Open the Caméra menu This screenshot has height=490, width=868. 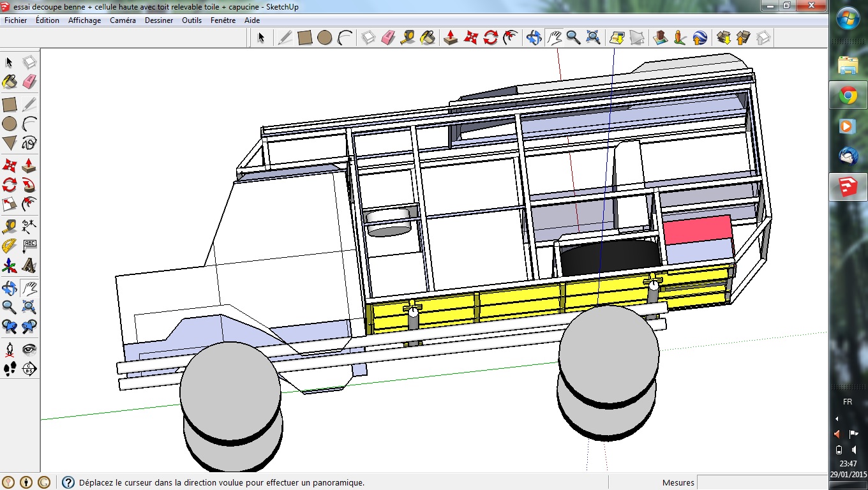(123, 20)
